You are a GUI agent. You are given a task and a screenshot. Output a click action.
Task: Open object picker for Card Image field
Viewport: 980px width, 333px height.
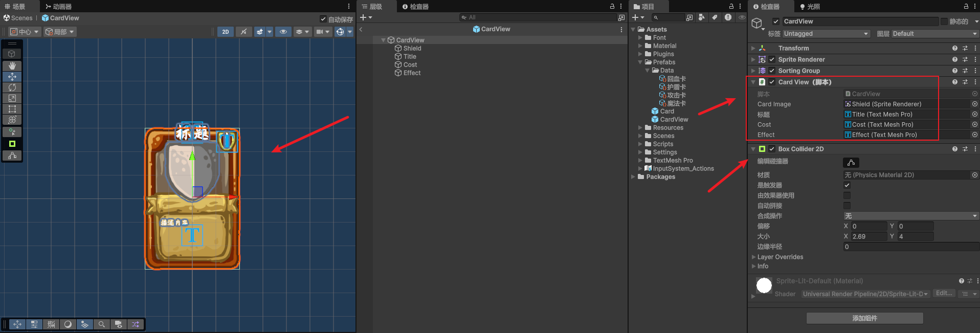(x=975, y=104)
